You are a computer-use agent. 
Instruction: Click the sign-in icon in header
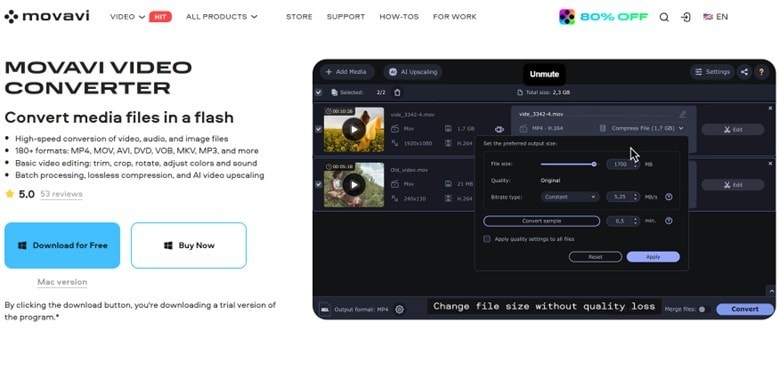686,17
